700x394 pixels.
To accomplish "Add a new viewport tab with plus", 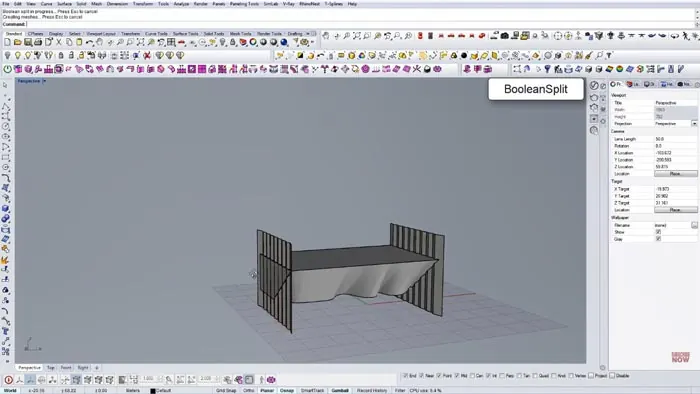I will pos(97,368).
